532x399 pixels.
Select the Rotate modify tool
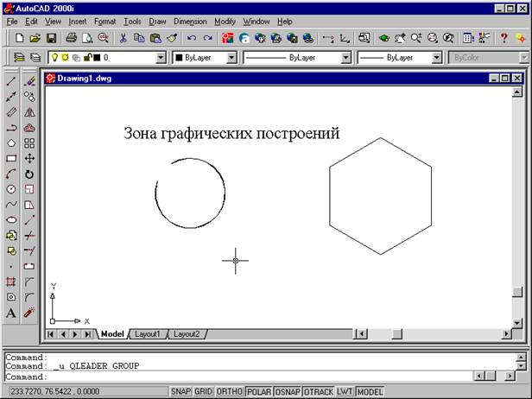[x=30, y=174]
